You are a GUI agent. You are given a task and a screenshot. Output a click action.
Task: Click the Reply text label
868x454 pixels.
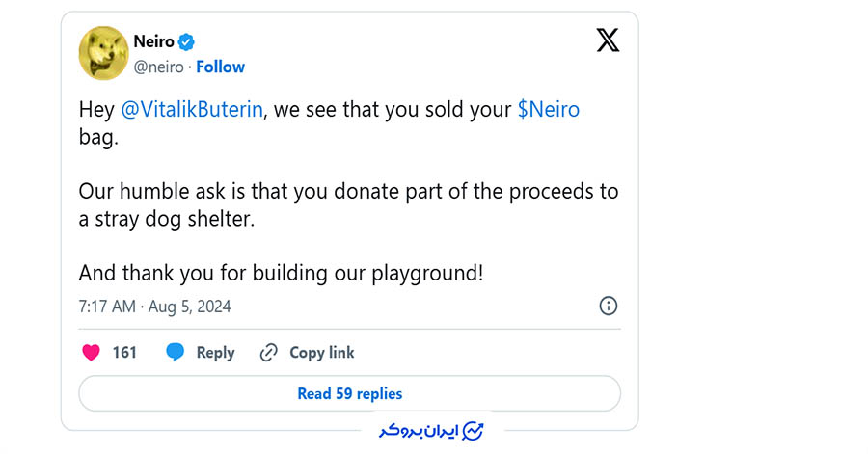click(x=215, y=353)
